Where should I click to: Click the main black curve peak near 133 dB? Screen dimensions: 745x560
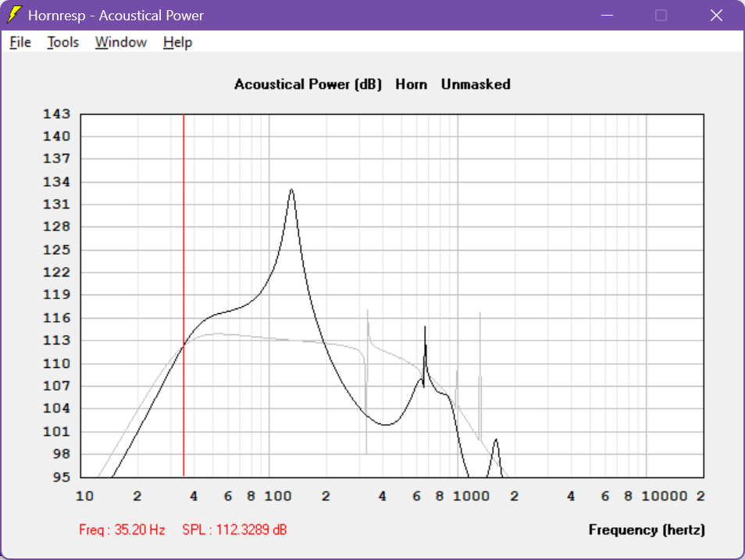click(291, 190)
